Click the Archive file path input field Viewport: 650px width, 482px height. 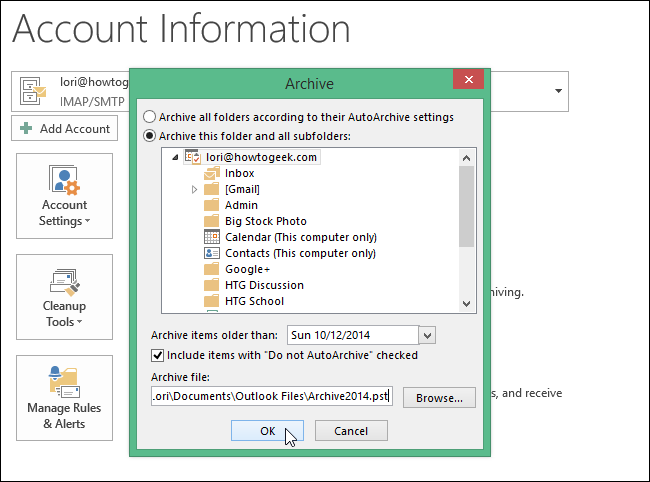coord(272,397)
